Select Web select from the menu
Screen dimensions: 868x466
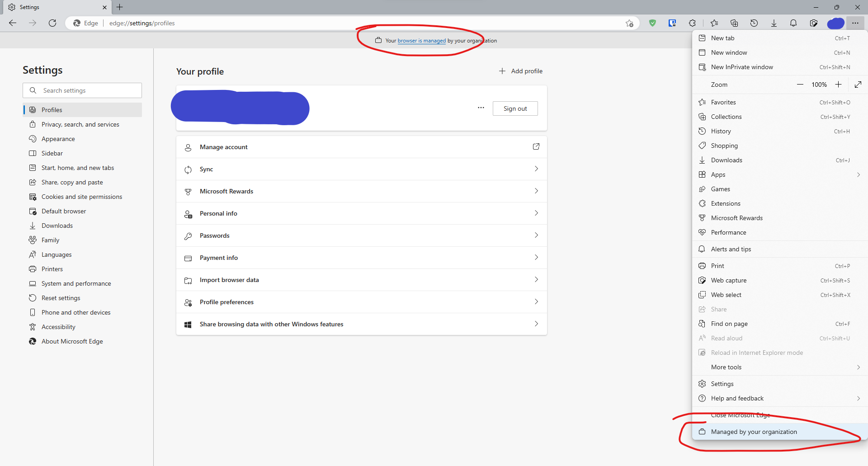779,295
